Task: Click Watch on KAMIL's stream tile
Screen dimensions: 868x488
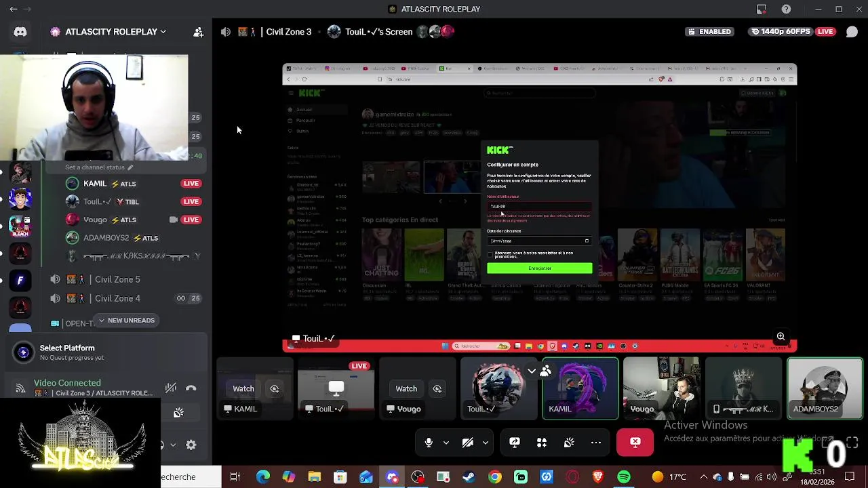Action: [243, 388]
